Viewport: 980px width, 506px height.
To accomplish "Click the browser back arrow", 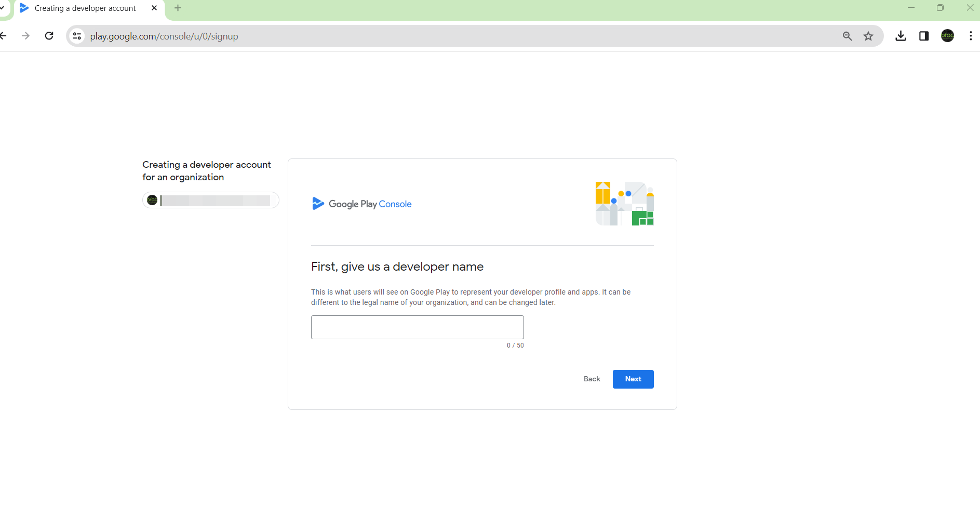I will [x=4, y=36].
